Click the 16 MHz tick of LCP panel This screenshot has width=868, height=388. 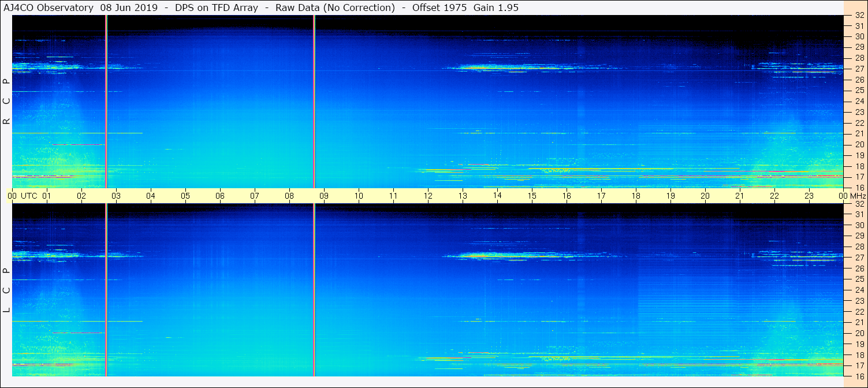pos(859,376)
